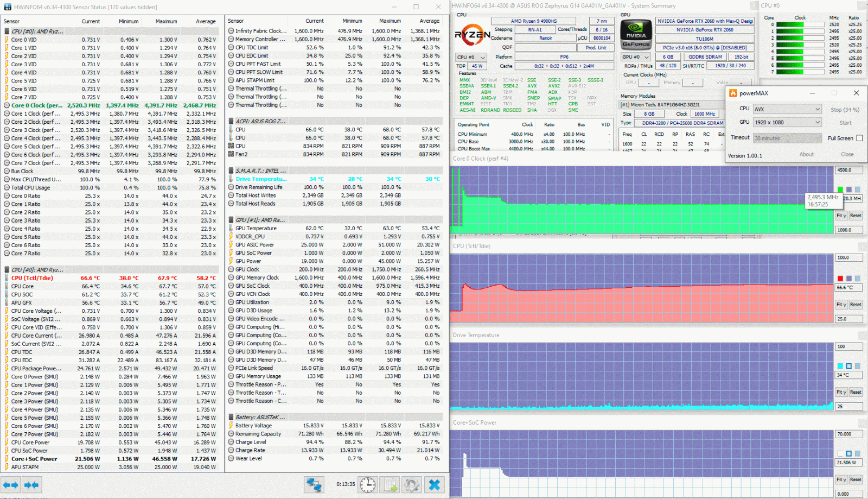The image size is (868, 499).
Task: Click the Ryzen logo in System Summary
Action: click(472, 36)
